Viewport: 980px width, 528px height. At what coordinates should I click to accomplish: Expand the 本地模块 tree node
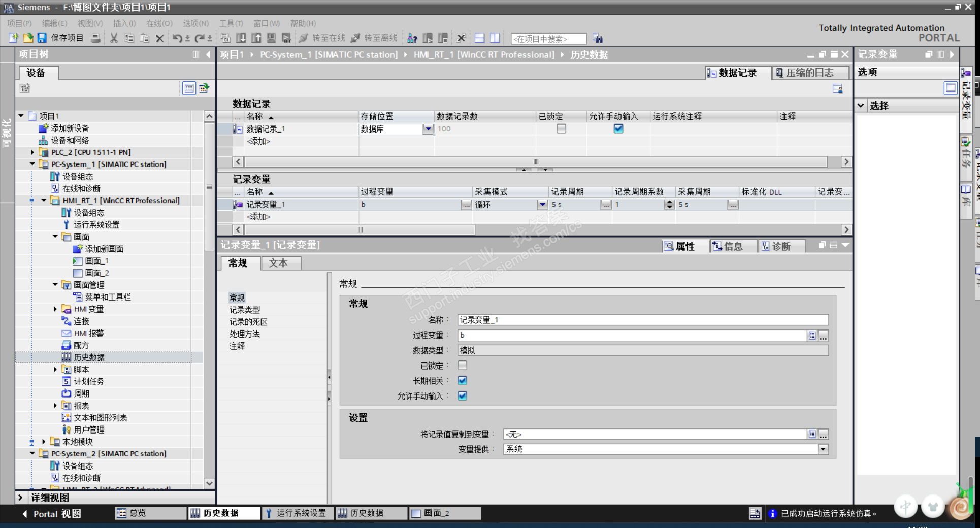click(x=44, y=442)
